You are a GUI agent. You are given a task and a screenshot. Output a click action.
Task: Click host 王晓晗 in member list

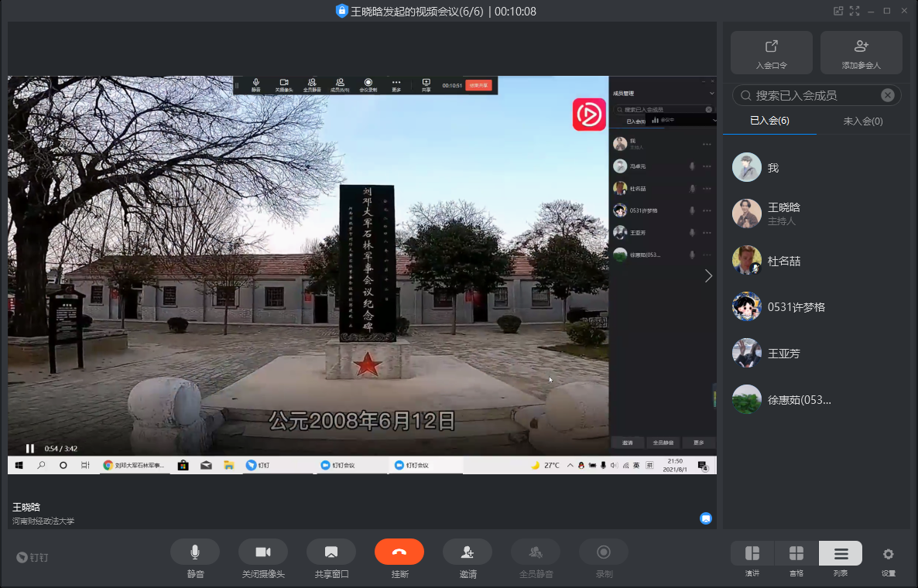pyautogui.click(x=783, y=213)
